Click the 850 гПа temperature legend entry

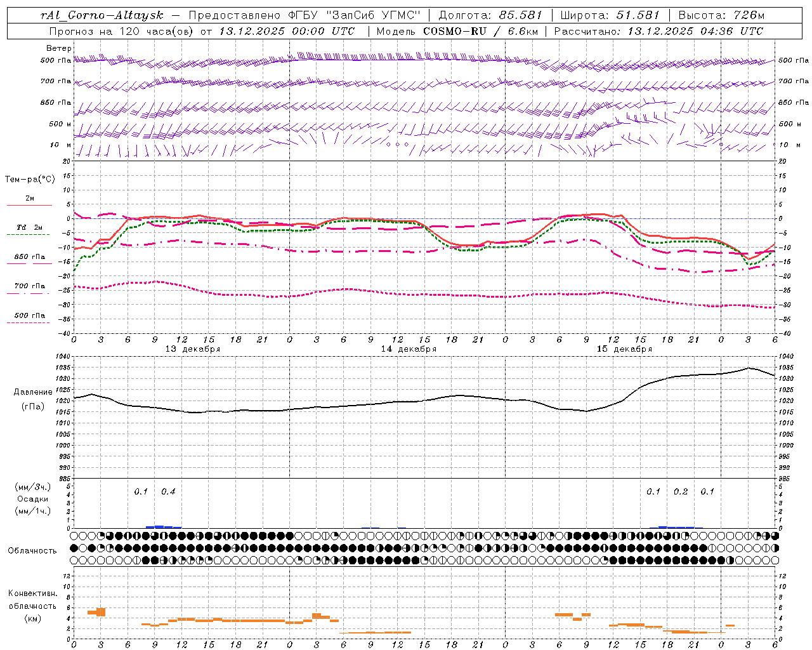[x=30, y=257]
